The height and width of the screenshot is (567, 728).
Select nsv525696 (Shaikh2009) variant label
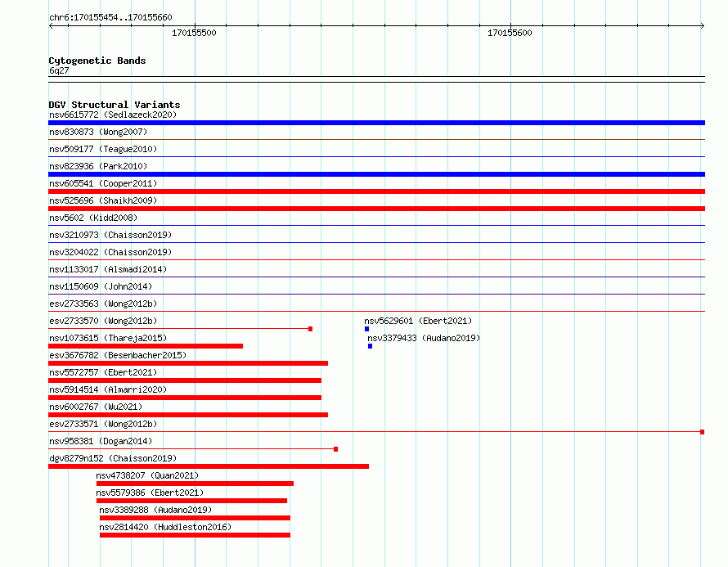[103, 200]
